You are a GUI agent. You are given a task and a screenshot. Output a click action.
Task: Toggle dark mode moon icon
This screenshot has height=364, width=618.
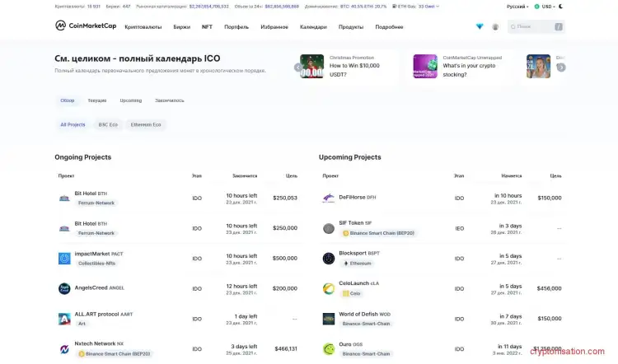561,7
